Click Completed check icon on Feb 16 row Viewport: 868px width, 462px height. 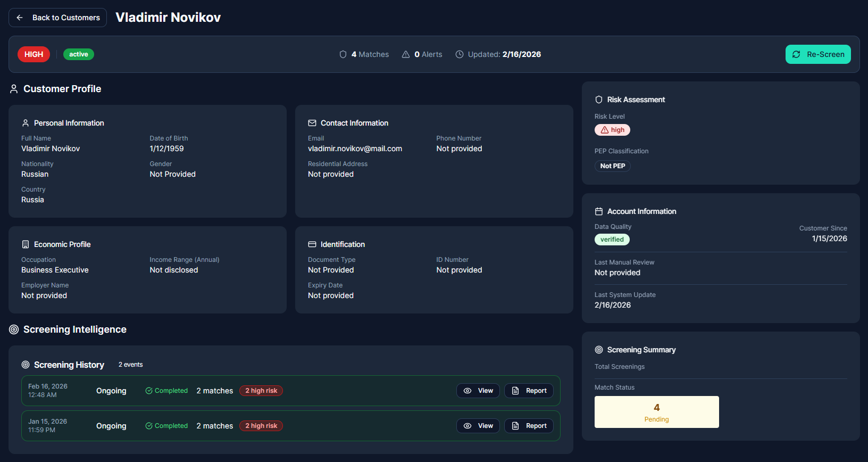149,391
